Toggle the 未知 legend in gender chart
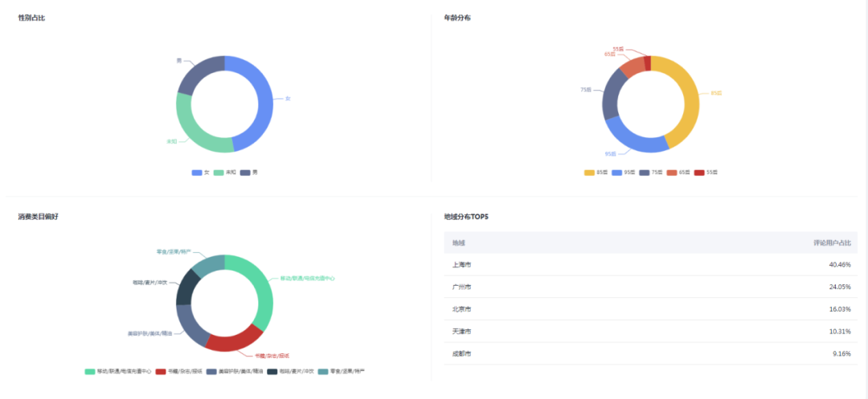 (224, 172)
